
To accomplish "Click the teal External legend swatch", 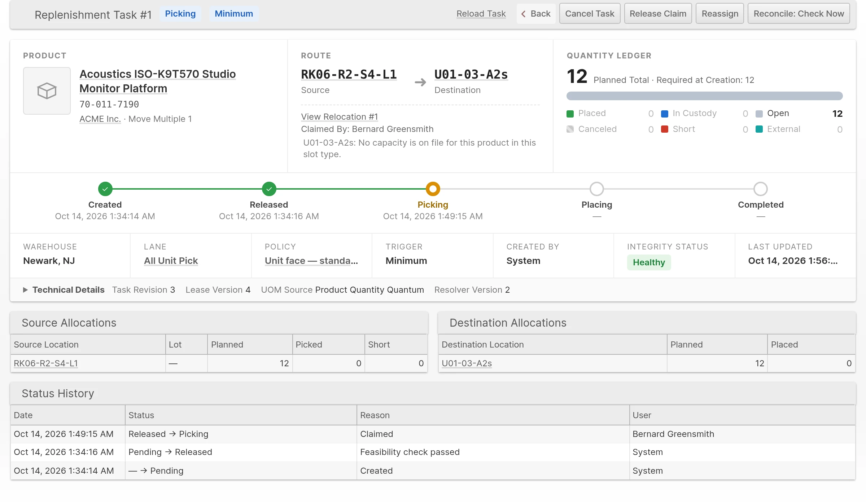I will [759, 129].
